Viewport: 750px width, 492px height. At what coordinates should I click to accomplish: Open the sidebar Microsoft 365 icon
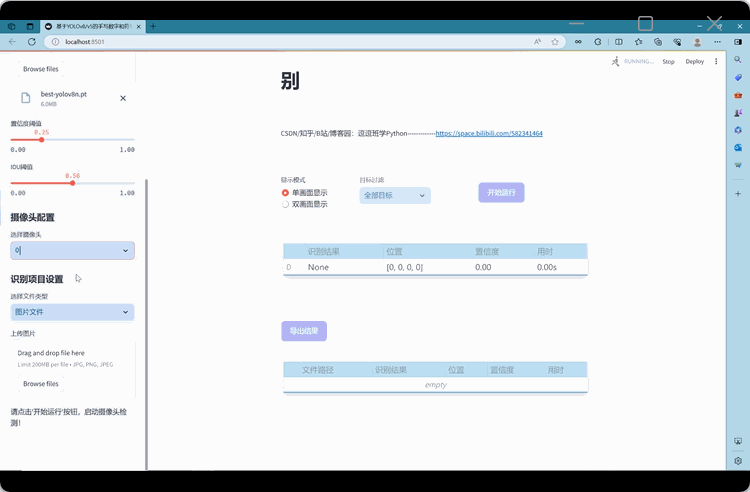(x=738, y=130)
